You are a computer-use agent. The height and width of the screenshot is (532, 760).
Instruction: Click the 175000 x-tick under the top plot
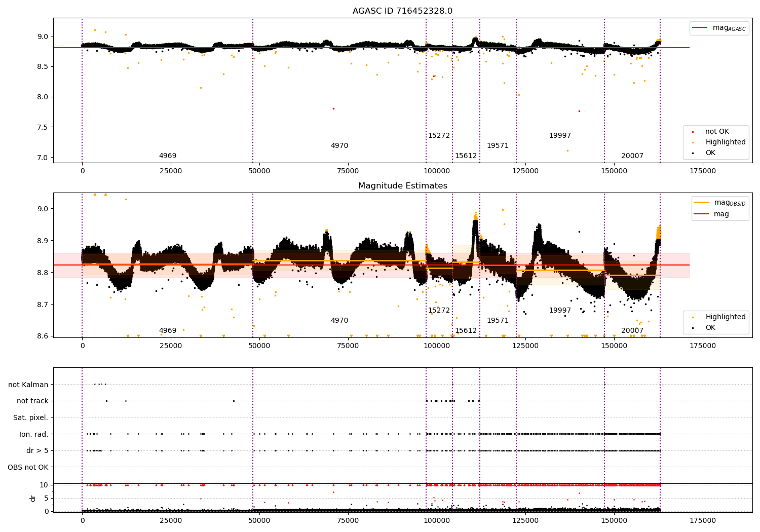click(x=703, y=171)
